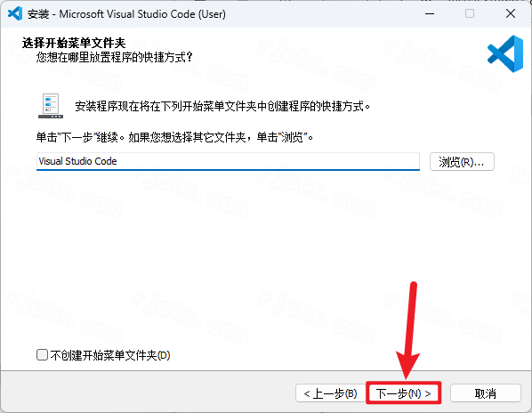532x413 pixels.
Task: Click the setup wizard icon beside description
Action: click(51, 106)
